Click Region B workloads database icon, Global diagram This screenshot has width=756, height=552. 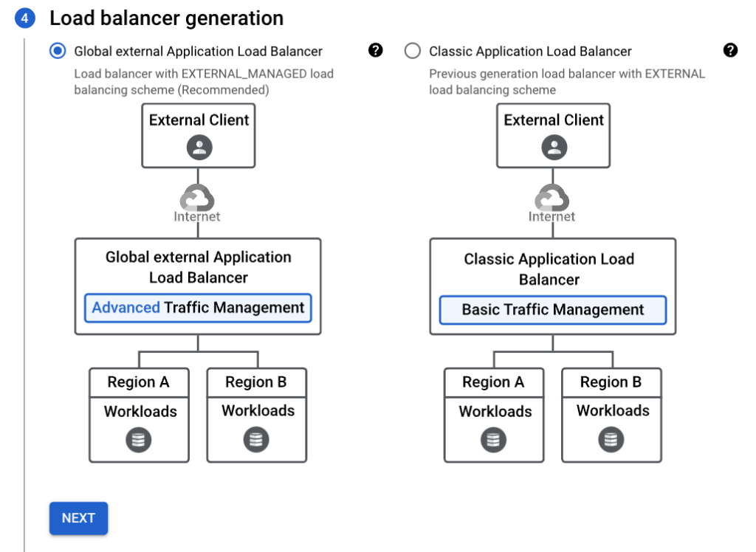pyautogui.click(x=256, y=440)
